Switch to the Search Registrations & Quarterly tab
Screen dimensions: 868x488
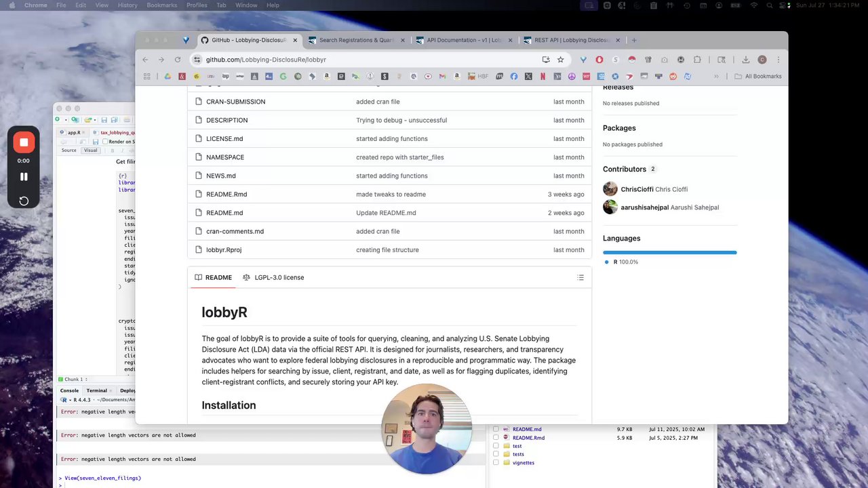[356, 40]
